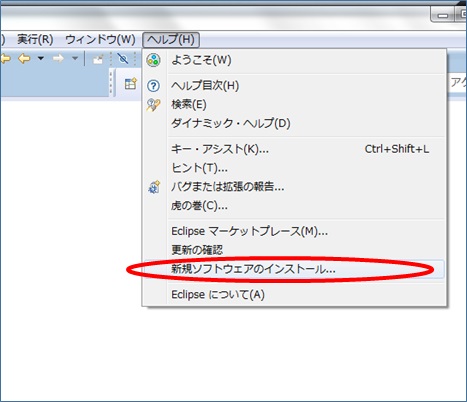
Task: Click the search help icon beside 検索
Action: [153, 105]
